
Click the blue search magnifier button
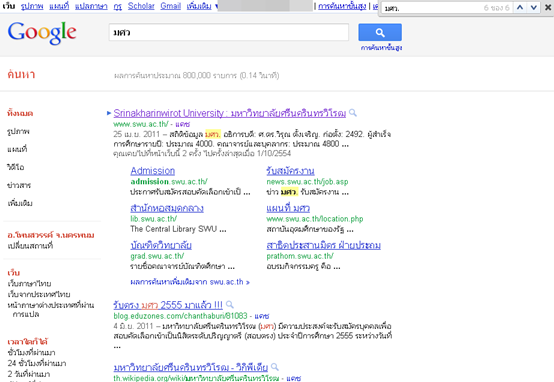[380, 33]
